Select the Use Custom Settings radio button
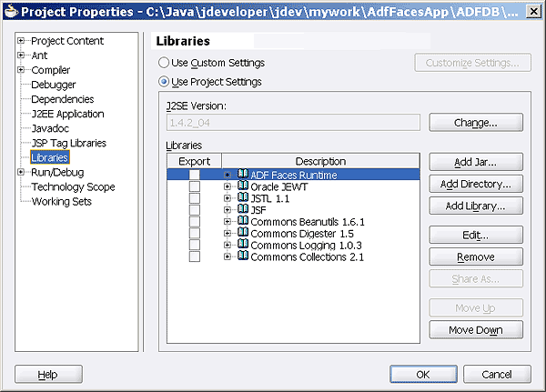 point(164,63)
